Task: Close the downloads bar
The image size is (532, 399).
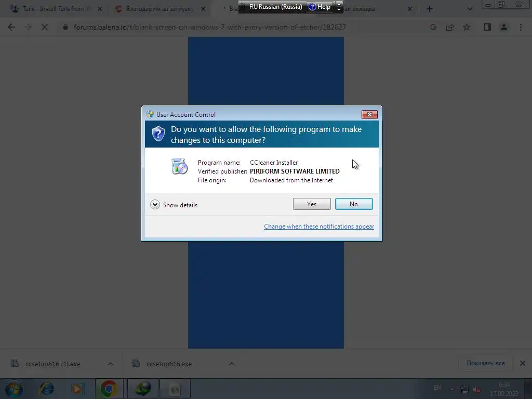Action: point(523,363)
